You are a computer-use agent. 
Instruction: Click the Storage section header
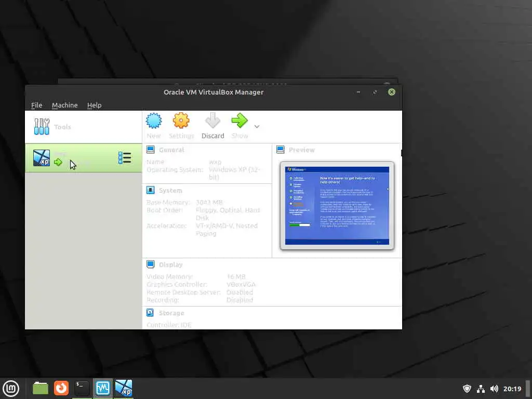171,313
